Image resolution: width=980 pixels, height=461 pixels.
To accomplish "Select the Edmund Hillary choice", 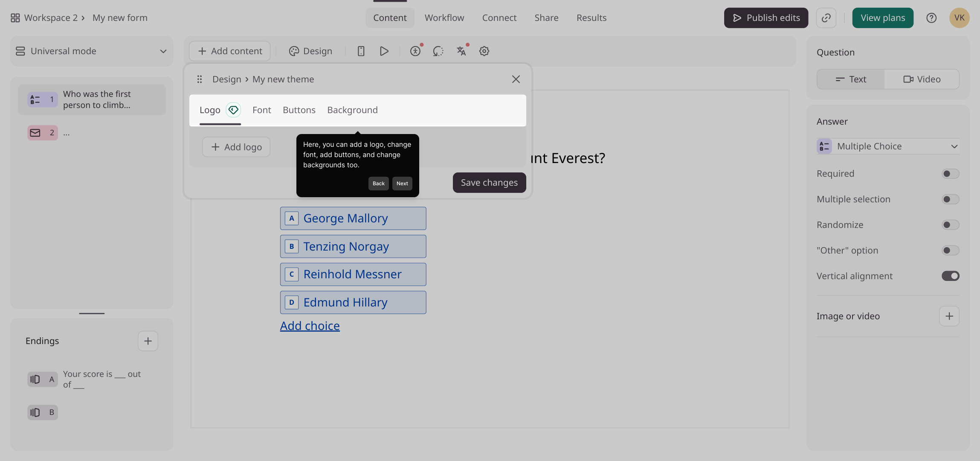I will click(x=353, y=303).
